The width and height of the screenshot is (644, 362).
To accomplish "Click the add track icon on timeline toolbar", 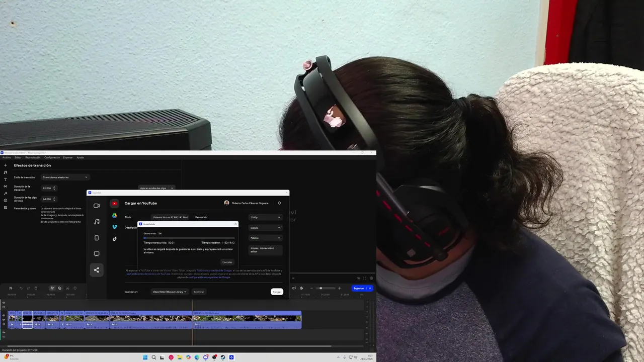I will 11,288.
